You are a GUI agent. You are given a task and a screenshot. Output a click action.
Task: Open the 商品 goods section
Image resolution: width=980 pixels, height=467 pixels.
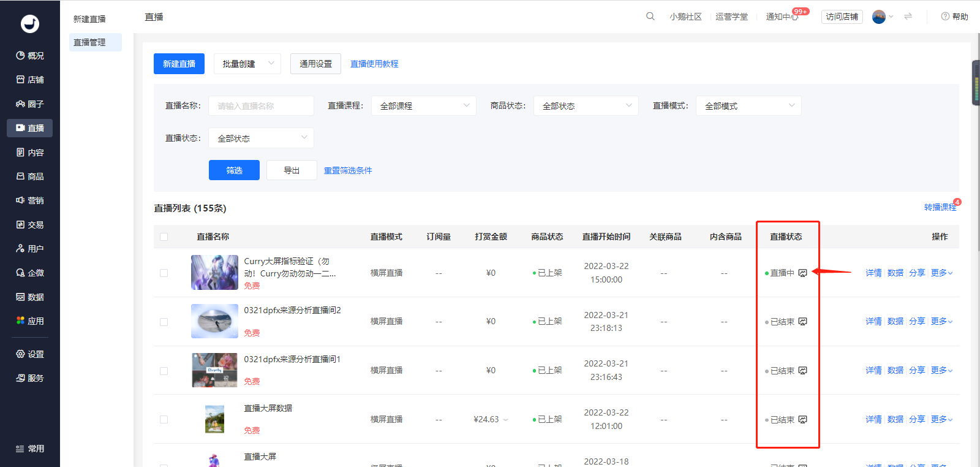(x=29, y=177)
